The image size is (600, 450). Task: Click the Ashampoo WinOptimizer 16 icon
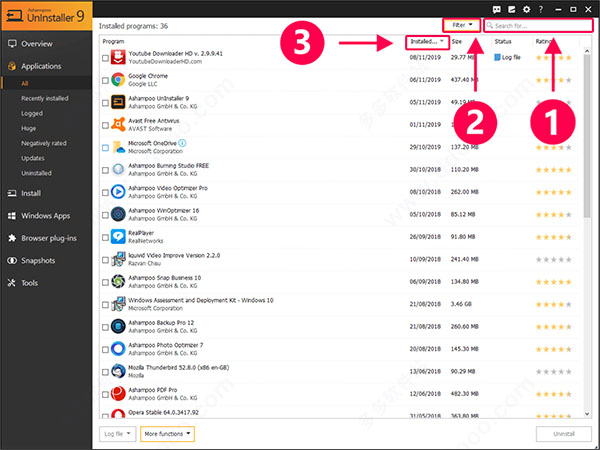click(118, 214)
